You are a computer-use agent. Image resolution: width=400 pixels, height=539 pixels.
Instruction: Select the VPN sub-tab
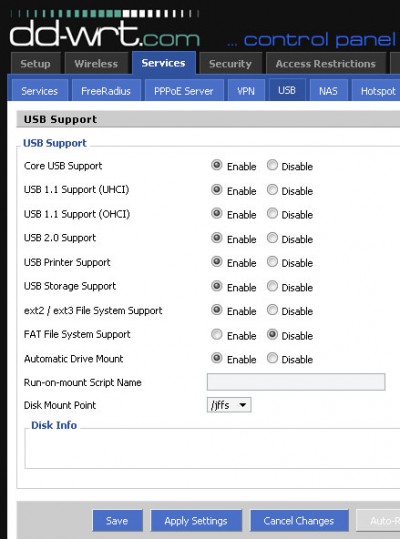(x=246, y=91)
